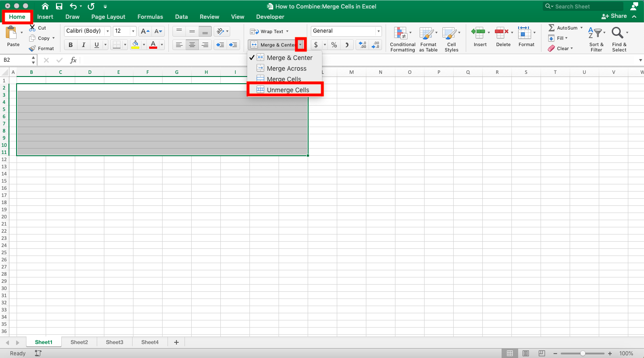Select column header M
Image resolution: width=644 pixels, height=358 pixels.
[352, 72]
